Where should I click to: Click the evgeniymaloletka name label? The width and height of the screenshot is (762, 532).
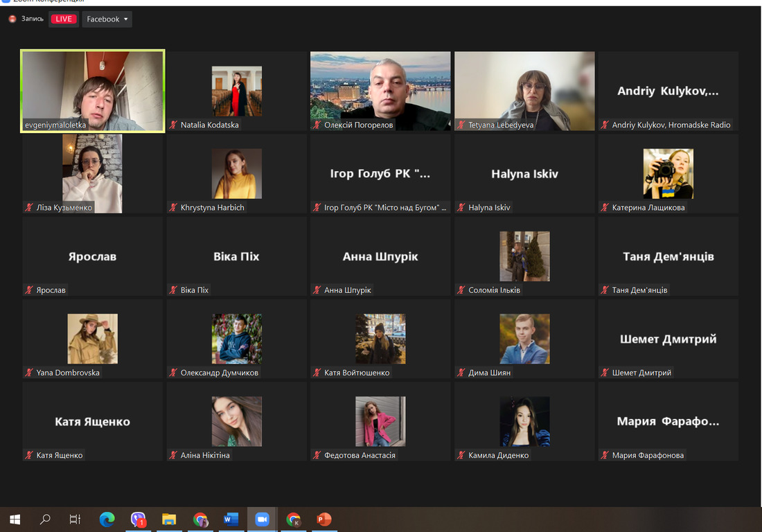pos(55,125)
